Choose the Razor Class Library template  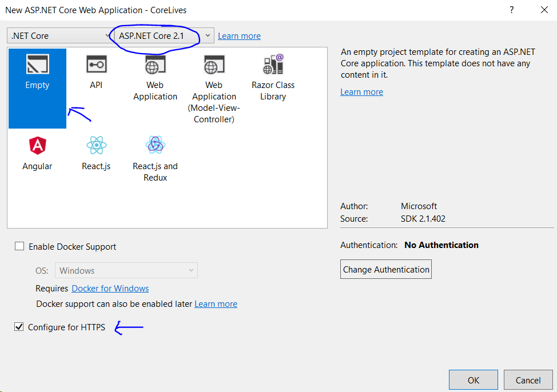click(x=273, y=77)
